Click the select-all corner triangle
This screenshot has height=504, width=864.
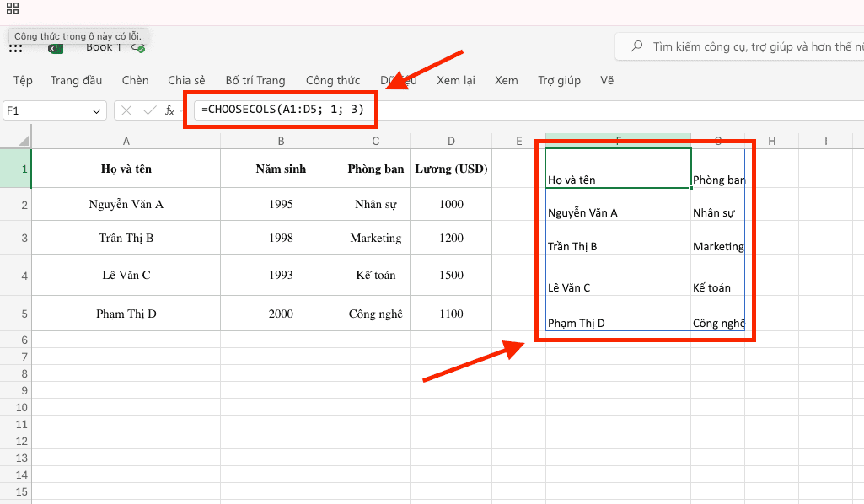(x=23, y=141)
